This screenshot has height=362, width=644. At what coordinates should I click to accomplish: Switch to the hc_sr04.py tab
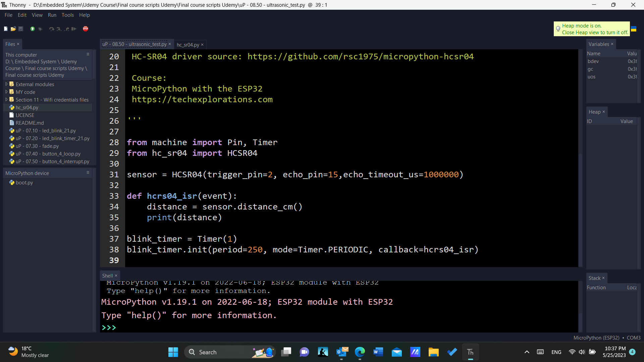pos(188,44)
